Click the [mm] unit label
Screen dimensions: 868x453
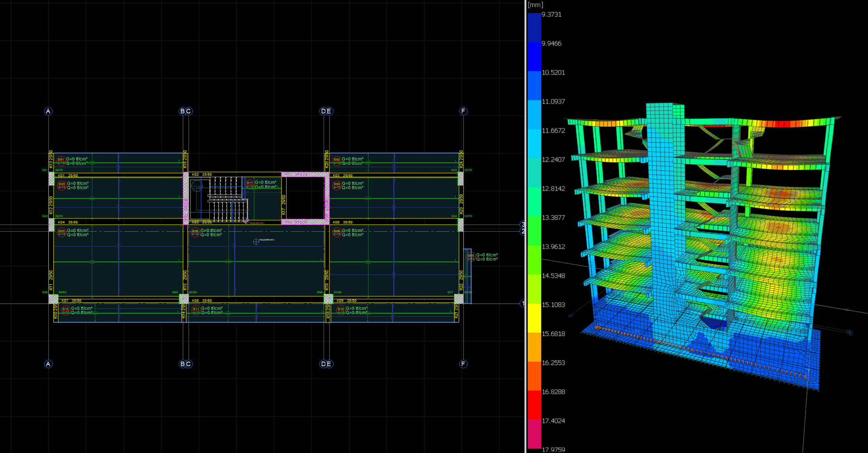[x=536, y=5]
